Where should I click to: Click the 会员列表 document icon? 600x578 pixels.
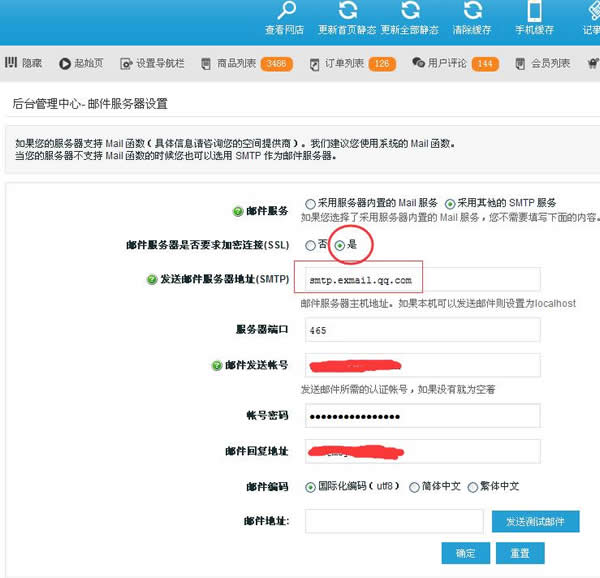(x=520, y=63)
